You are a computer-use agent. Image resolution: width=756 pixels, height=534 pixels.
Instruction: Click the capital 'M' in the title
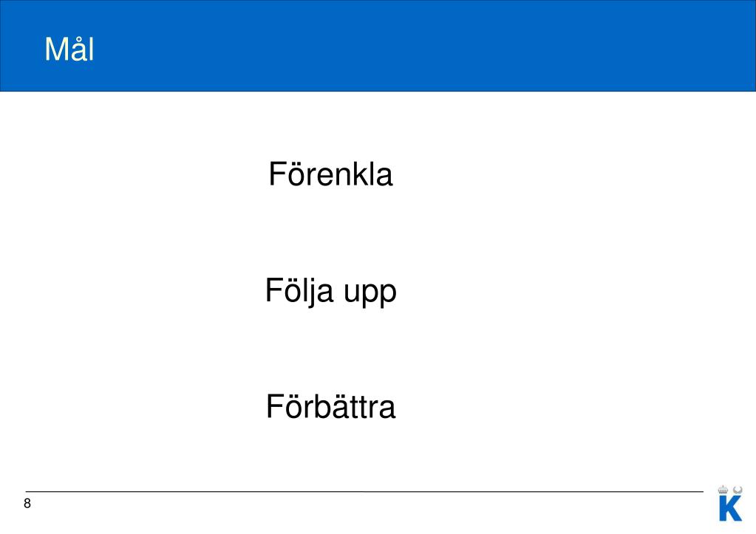pos(56,49)
